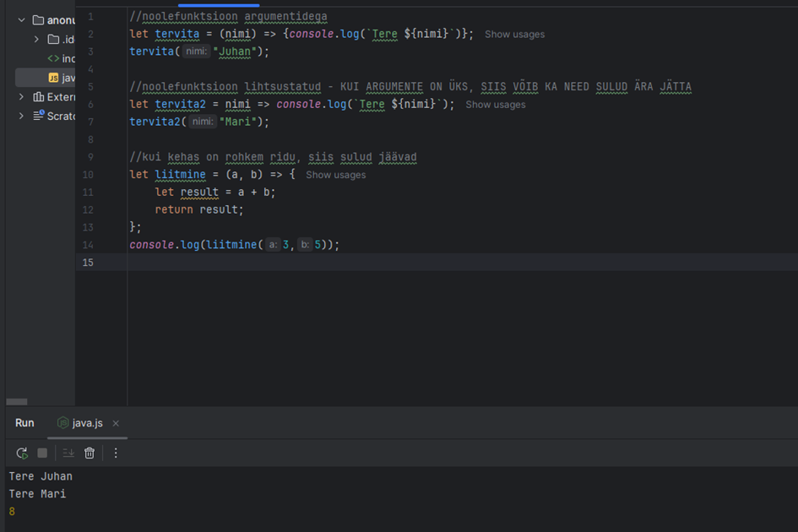Click the External Libraries icon
The image size is (798, 532).
38,97
